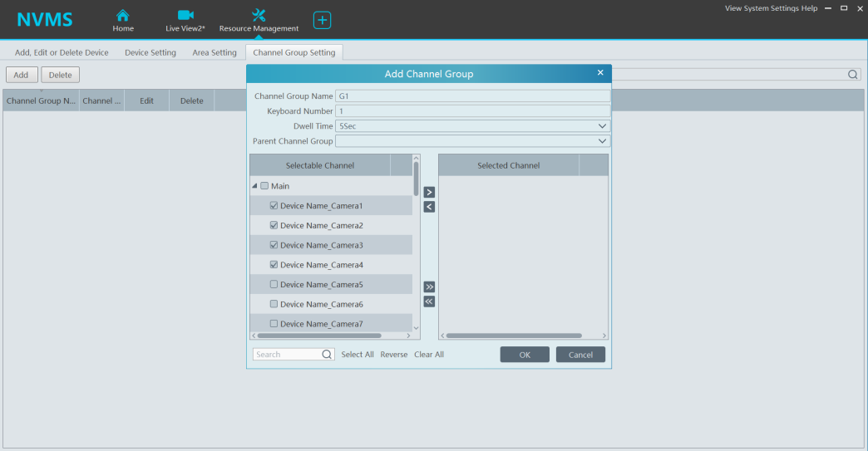Viewport: 868px width, 451px height.
Task: Click the Home icon in top bar
Action: (122, 15)
